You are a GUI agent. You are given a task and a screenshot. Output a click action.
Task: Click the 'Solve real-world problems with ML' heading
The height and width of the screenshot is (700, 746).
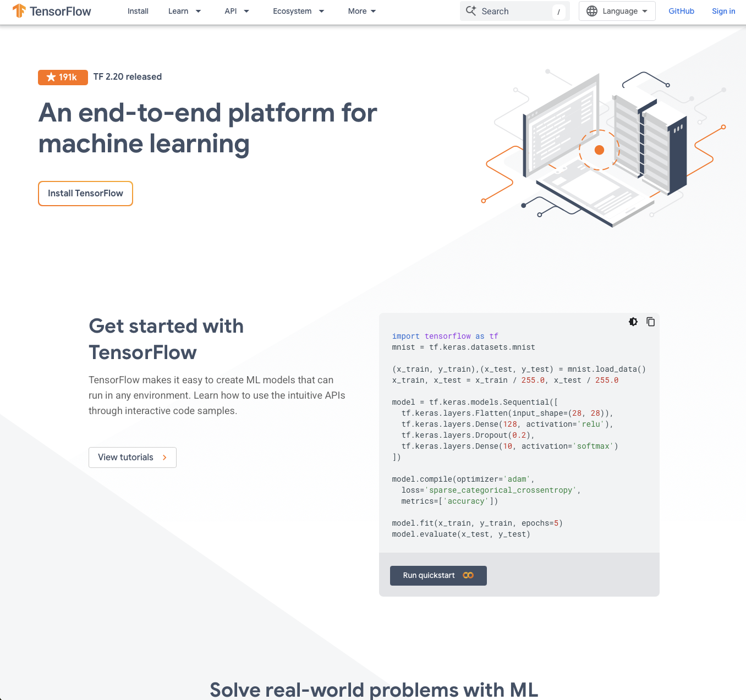(x=374, y=690)
